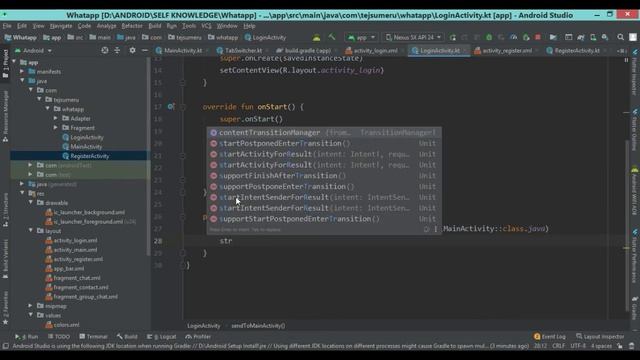This screenshot has height=360, width=640.
Task: Click the Collapse All icon in Project panel
Action: (x=117, y=50)
